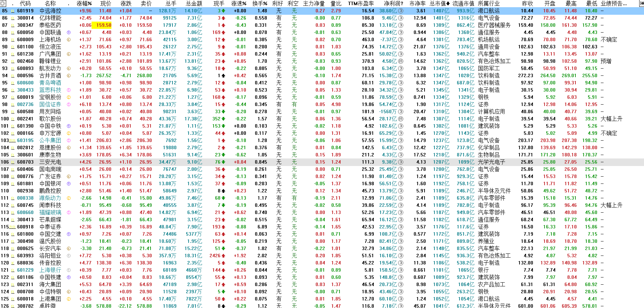Click the jump-to-first-column arrow icon
Image resolution: width=644 pixels, height=308 pixels.
641,3
